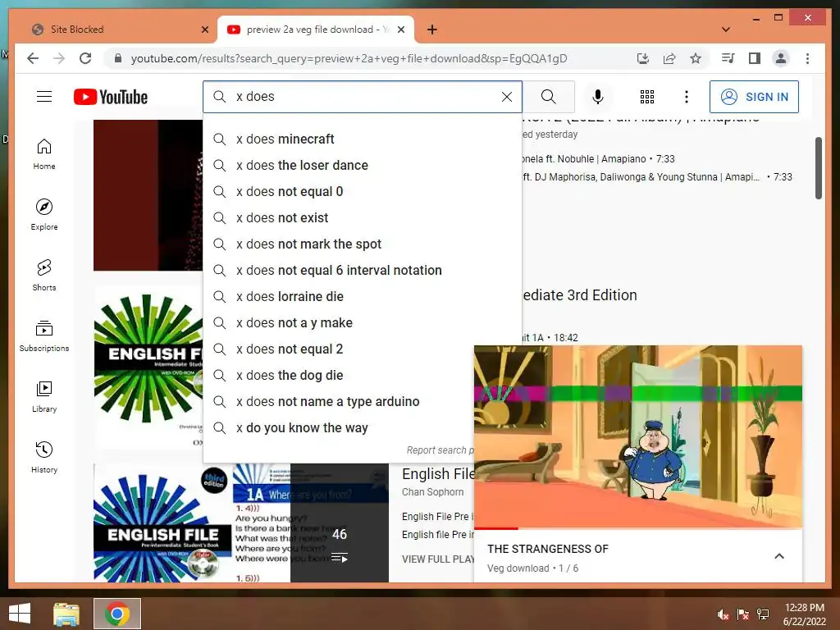Viewport: 840px width, 630px height.
Task: Click 'THE STRANGENESS OF' miniplayer title
Action: [x=547, y=549]
